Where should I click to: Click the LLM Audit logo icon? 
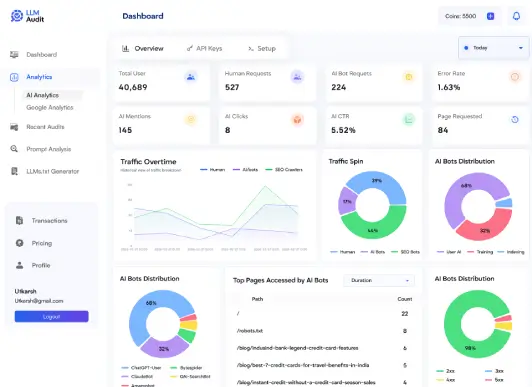(17, 16)
